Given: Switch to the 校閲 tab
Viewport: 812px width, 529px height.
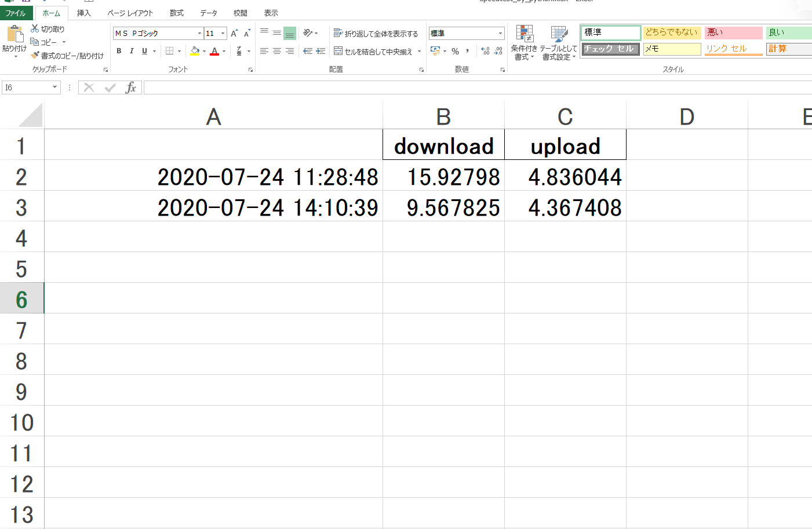Looking at the screenshot, I should pyautogui.click(x=241, y=13).
